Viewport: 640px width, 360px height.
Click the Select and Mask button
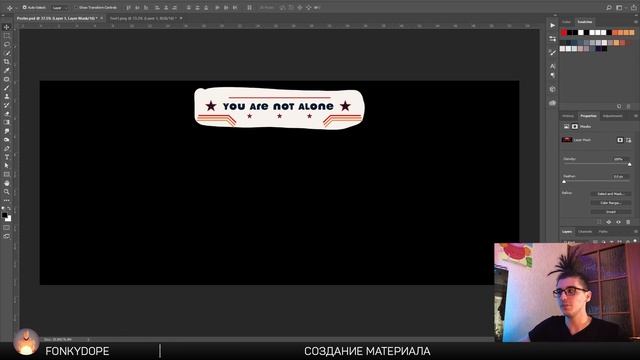(x=611, y=194)
